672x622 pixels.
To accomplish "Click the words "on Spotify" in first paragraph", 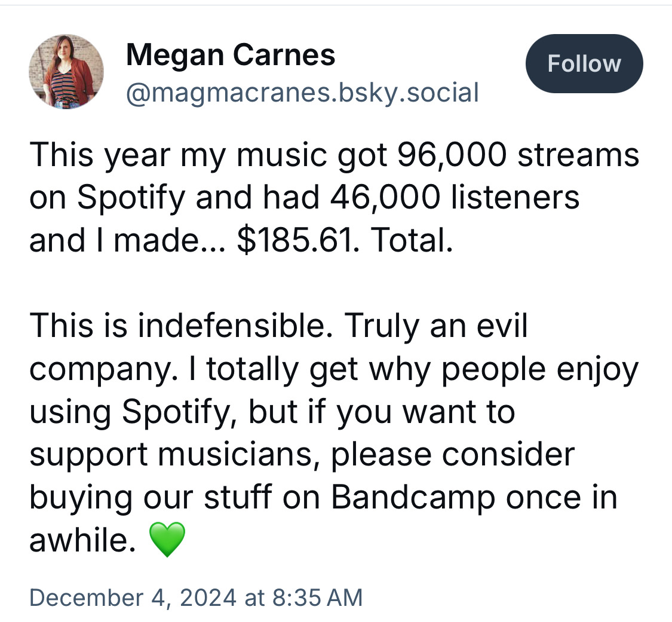I will (109, 198).
